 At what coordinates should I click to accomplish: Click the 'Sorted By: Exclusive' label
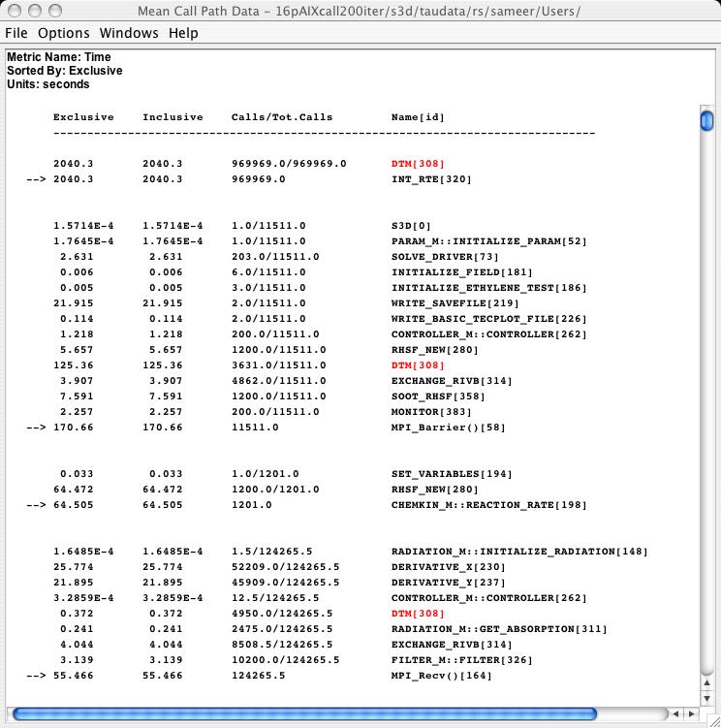[65, 71]
